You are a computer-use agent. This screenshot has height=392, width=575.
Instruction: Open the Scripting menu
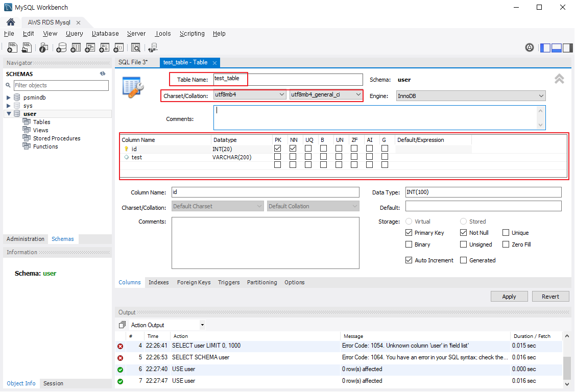[x=192, y=33]
